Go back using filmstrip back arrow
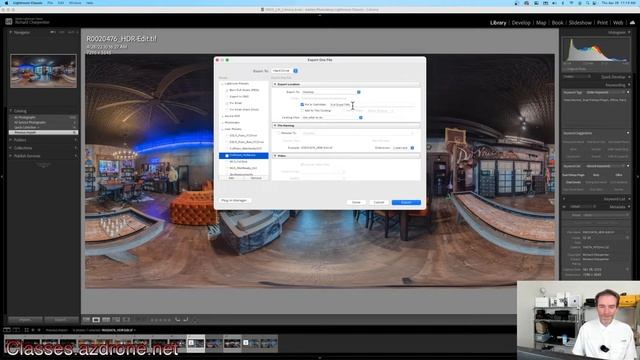Viewport: 640px width, 360px height. point(33,330)
